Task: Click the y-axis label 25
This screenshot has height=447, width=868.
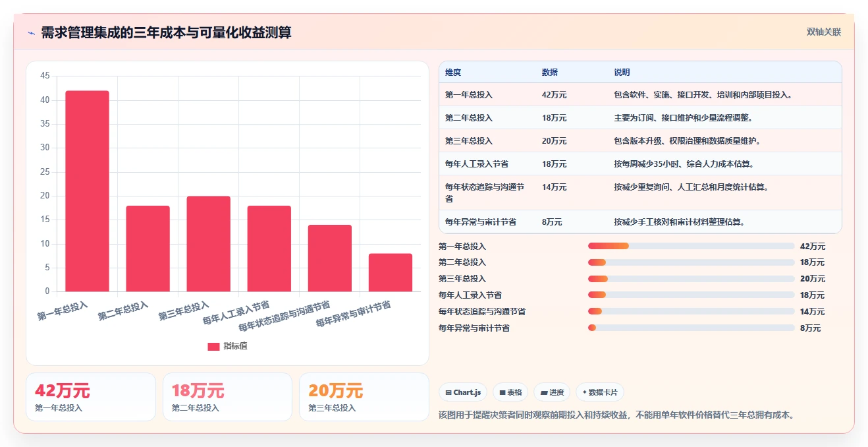Action: pyautogui.click(x=45, y=171)
